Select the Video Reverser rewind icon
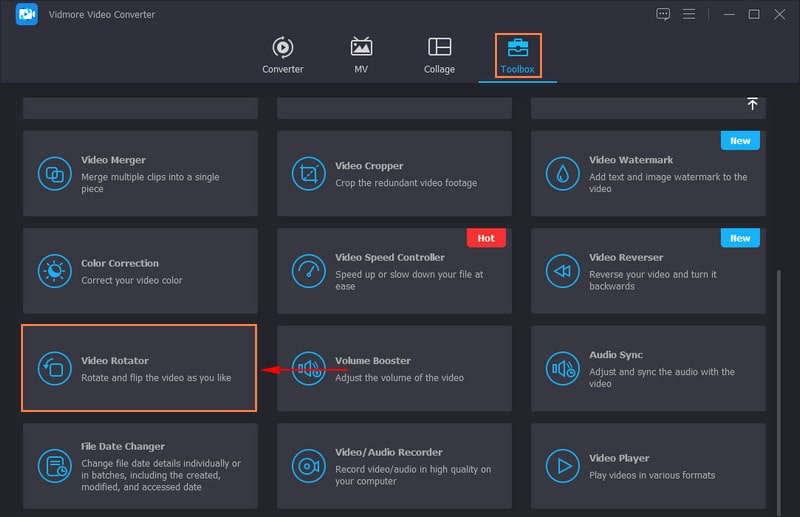 [x=563, y=271]
